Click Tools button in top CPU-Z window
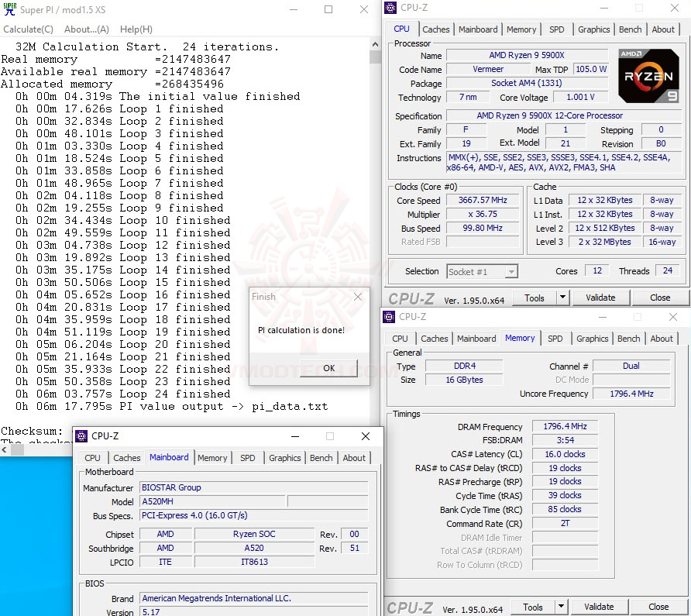 534,298
